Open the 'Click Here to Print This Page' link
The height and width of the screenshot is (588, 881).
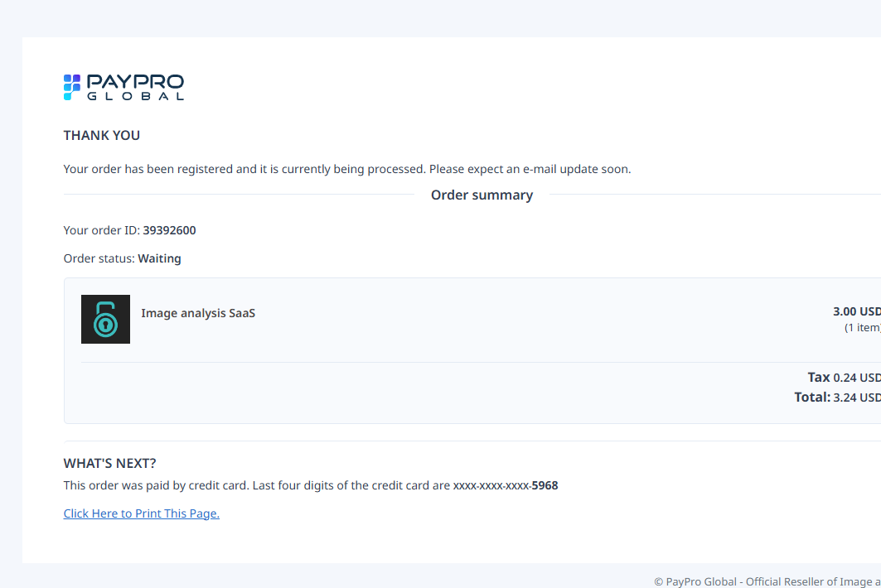[141, 513]
